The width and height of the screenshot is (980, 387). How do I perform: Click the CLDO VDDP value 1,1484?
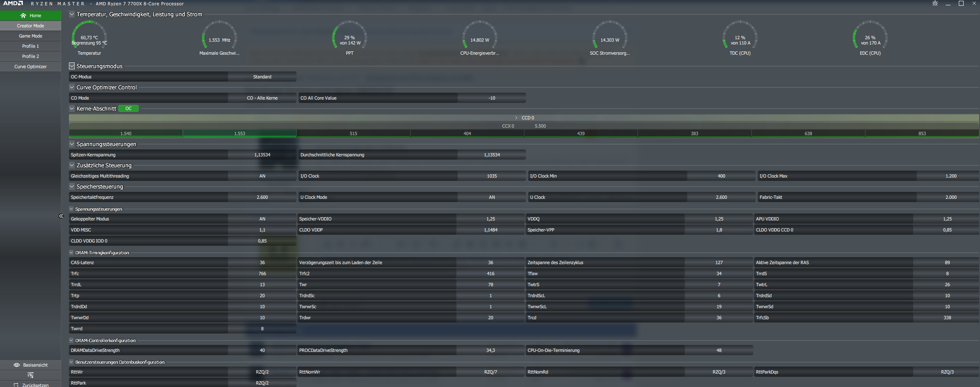coord(491,230)
